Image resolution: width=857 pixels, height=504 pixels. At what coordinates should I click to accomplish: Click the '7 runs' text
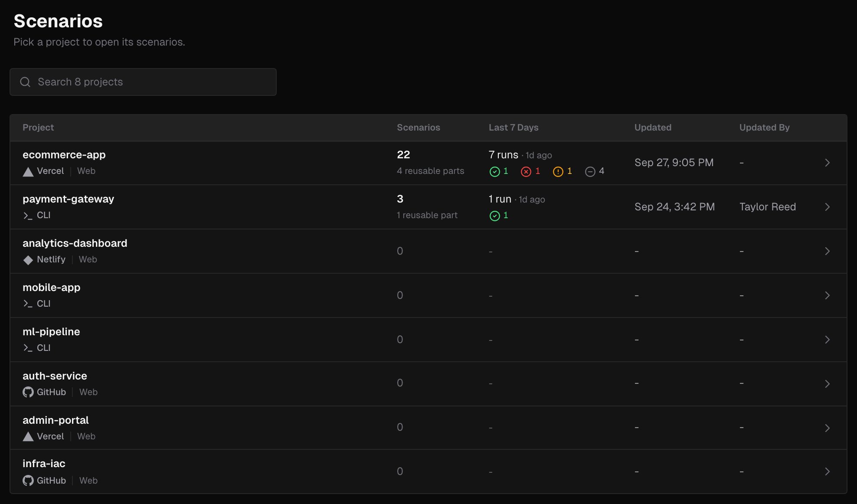(503, 155)
